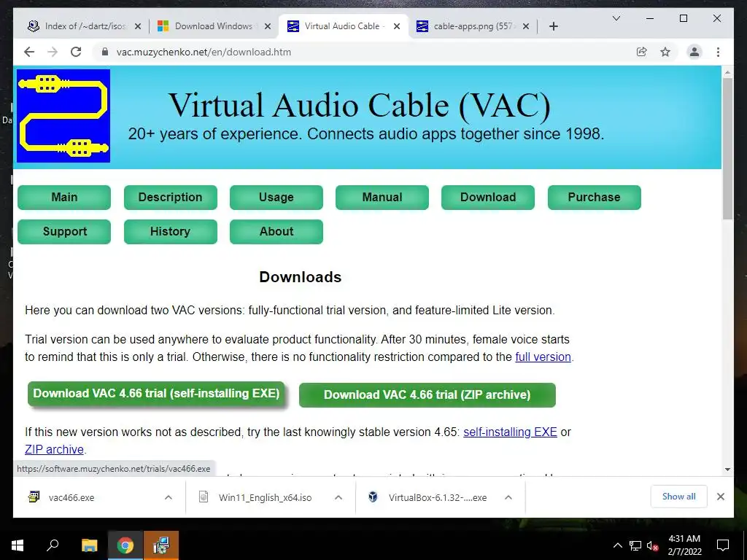Open a new tab with the plus button
This screenshot has height=560, width=747.
[553, 26]
